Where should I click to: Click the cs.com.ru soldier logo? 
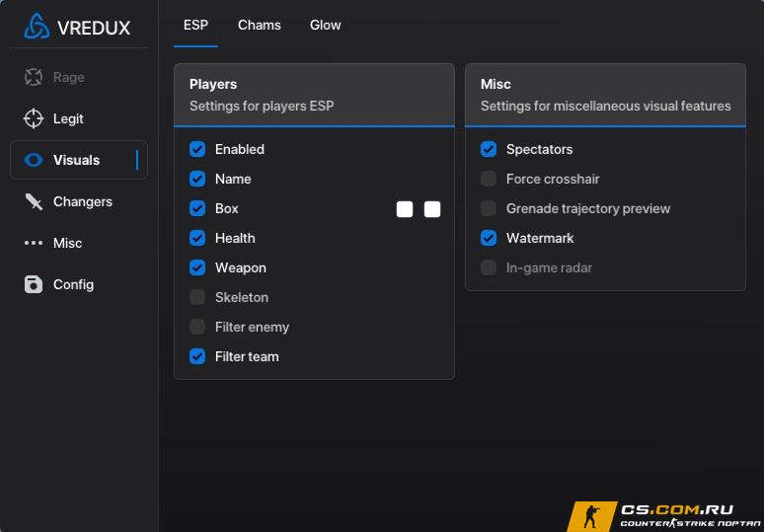point(592,516)
